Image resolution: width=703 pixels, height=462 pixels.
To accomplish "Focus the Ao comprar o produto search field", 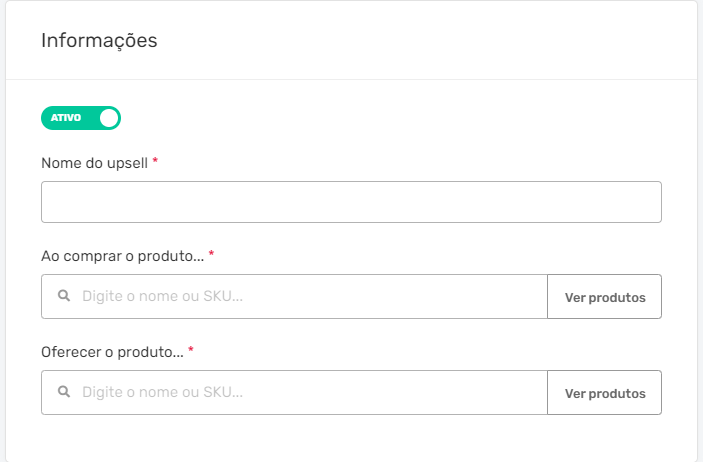I will click(294, 296).
